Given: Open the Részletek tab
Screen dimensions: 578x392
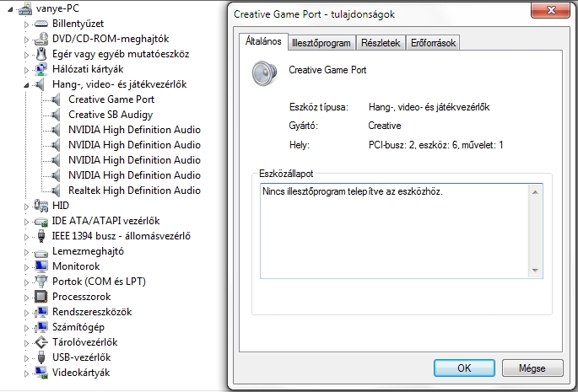Looking at the screenshot, I should tap(381, 43).
